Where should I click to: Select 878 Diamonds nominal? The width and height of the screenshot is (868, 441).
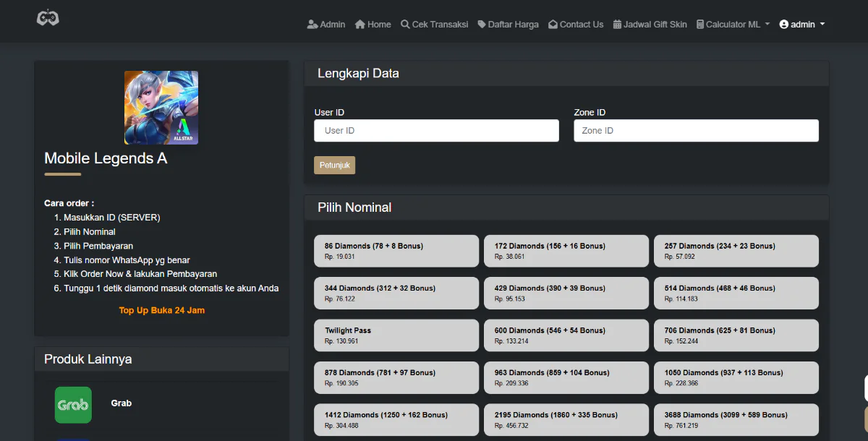tap(396, 377)
